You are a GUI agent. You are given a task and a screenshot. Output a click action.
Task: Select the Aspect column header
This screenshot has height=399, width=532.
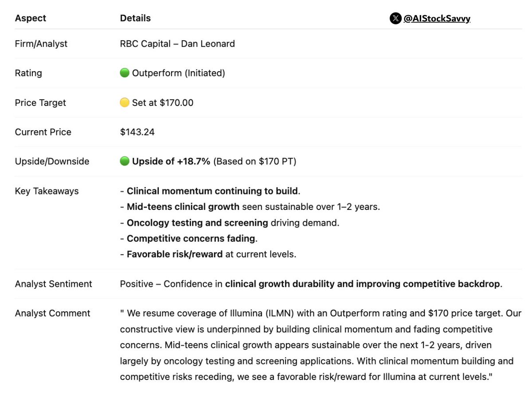(x=31, y=19)
